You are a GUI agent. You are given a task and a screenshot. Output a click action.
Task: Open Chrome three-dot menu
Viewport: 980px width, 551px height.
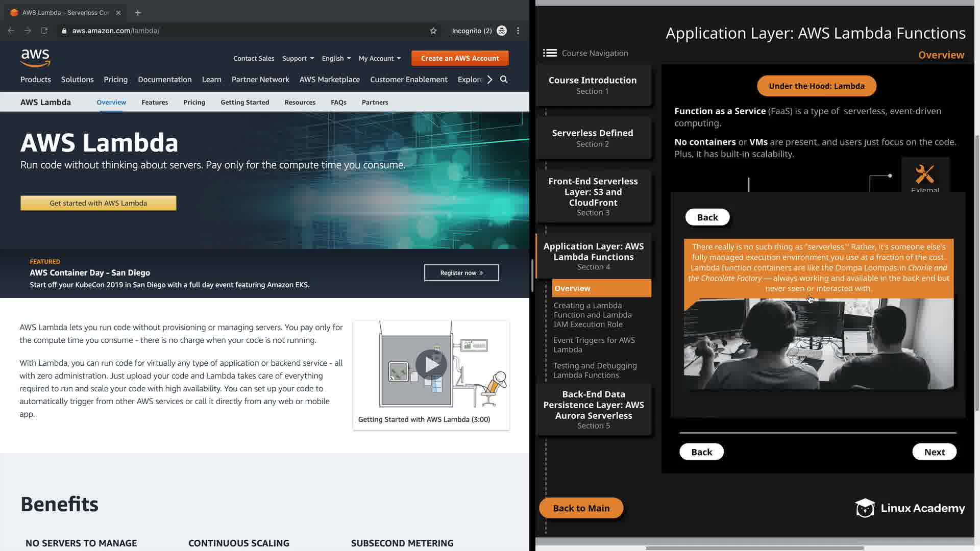pos(518,31)
